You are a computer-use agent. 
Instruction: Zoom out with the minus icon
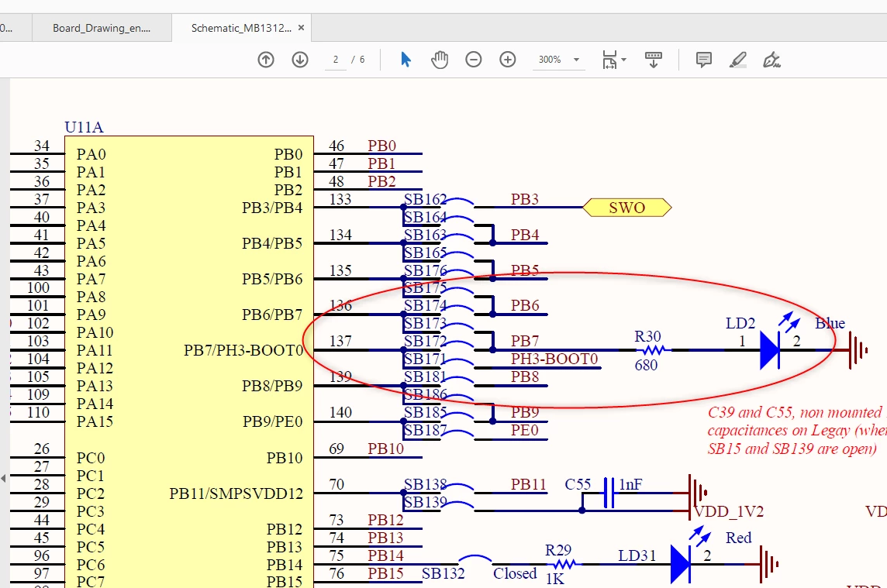[474, 60]
